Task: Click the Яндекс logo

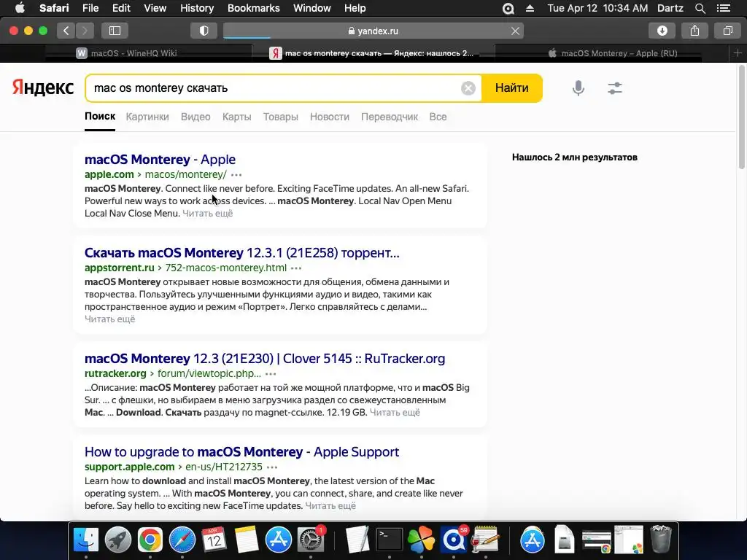Action: 43,87
